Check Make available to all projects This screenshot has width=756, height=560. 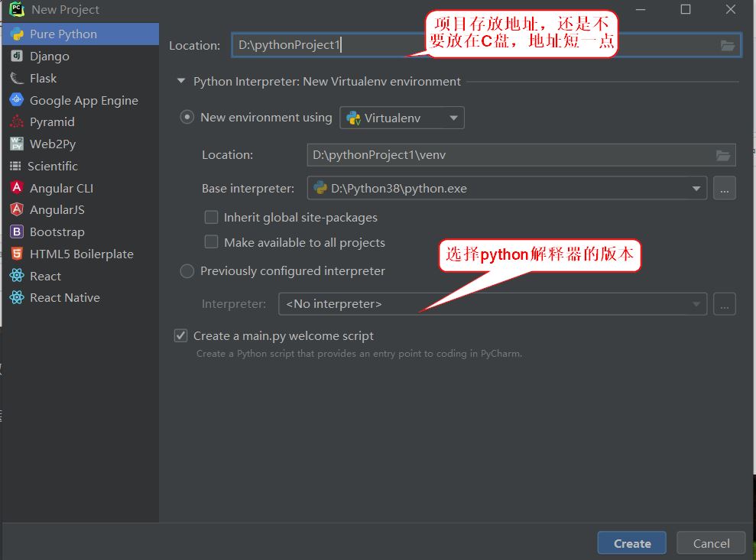click(211, 241)
